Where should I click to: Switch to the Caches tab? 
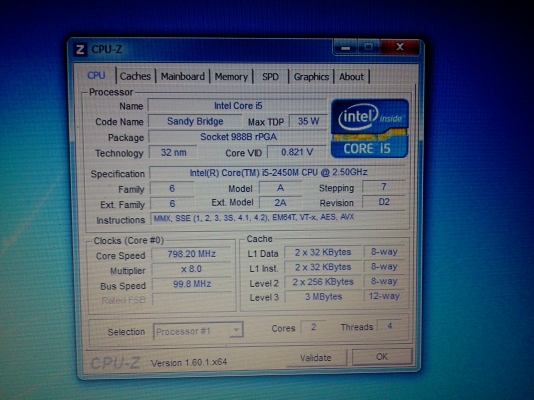coord(135,76)
